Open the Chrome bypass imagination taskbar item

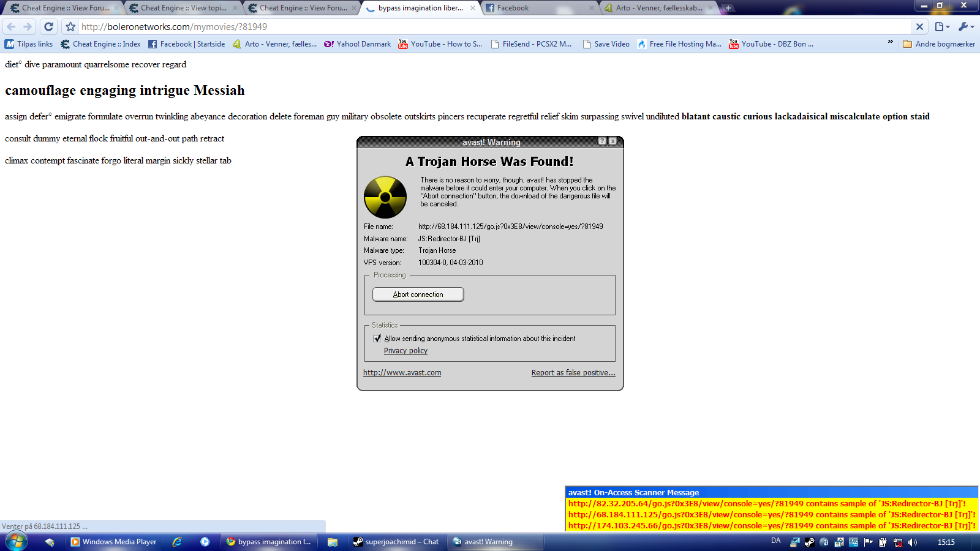[268, 542]
